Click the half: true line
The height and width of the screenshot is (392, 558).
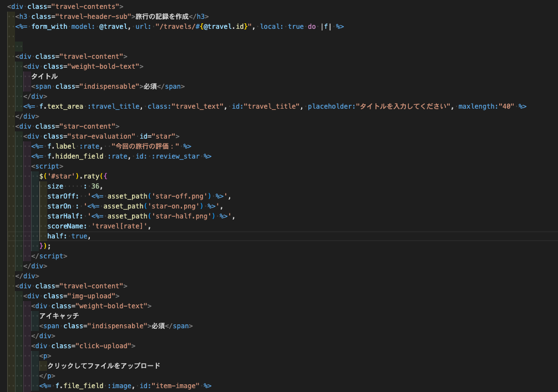pos(69,236)
